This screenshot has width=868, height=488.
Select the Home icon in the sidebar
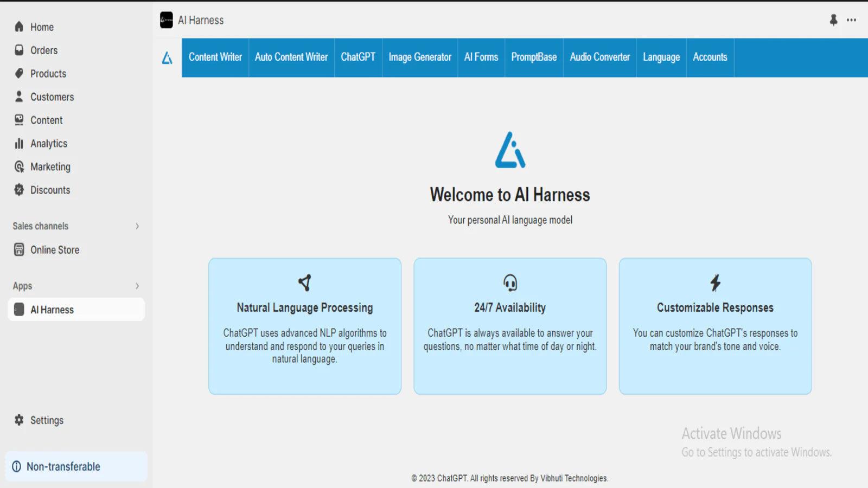(18, 27)
